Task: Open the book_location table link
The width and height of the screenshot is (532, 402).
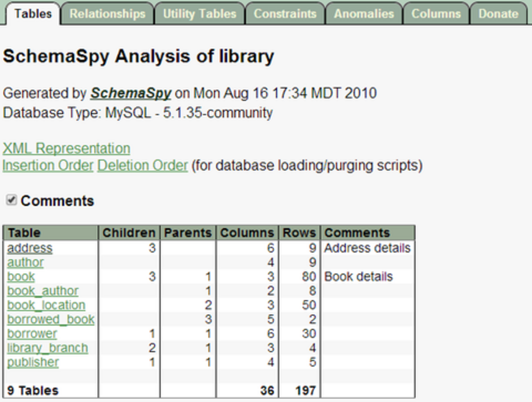Action: [x=46, y=305]
